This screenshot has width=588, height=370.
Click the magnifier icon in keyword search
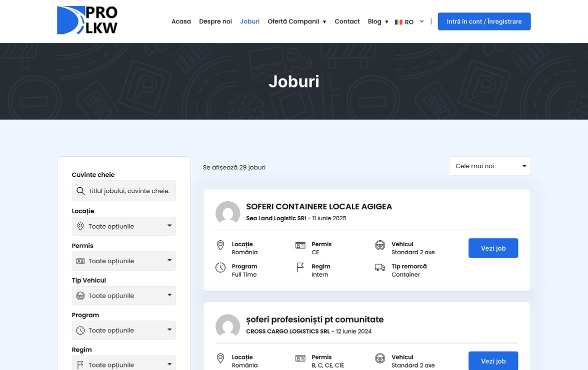(80, 191)
